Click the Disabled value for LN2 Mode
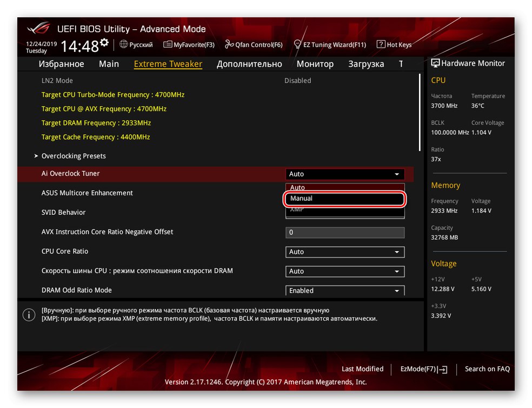532x408 pixels. click(x=297, y=81)
